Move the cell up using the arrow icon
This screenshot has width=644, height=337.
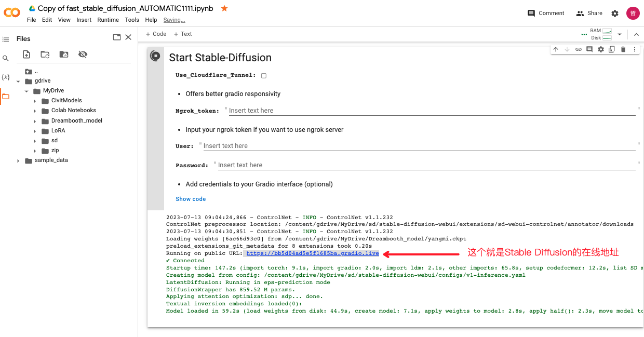[555, 49]
